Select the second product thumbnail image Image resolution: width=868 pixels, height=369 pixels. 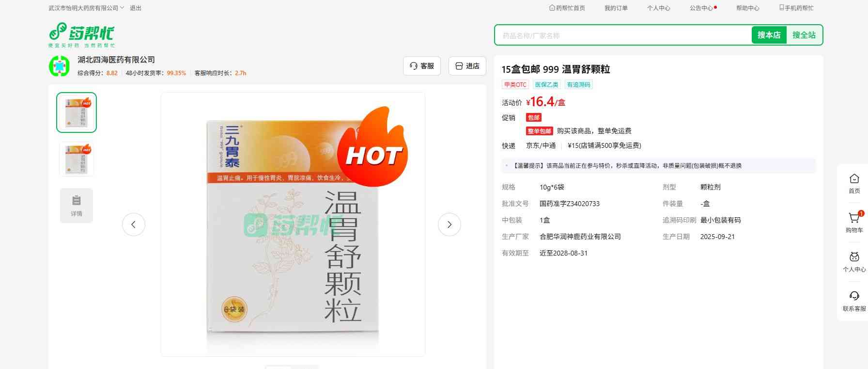[77, 159]
